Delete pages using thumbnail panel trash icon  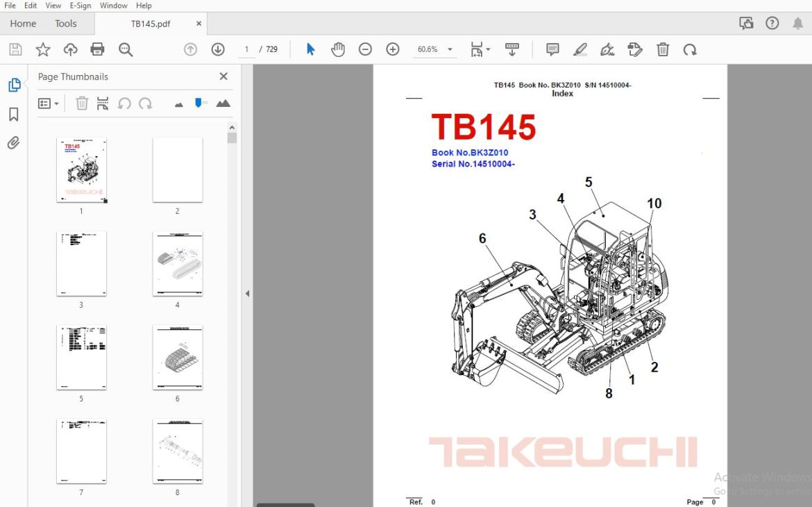[82, 103]
